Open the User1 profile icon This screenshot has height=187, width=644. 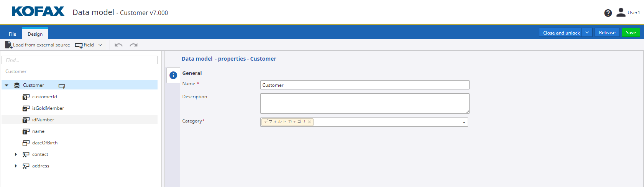[621, 13]
